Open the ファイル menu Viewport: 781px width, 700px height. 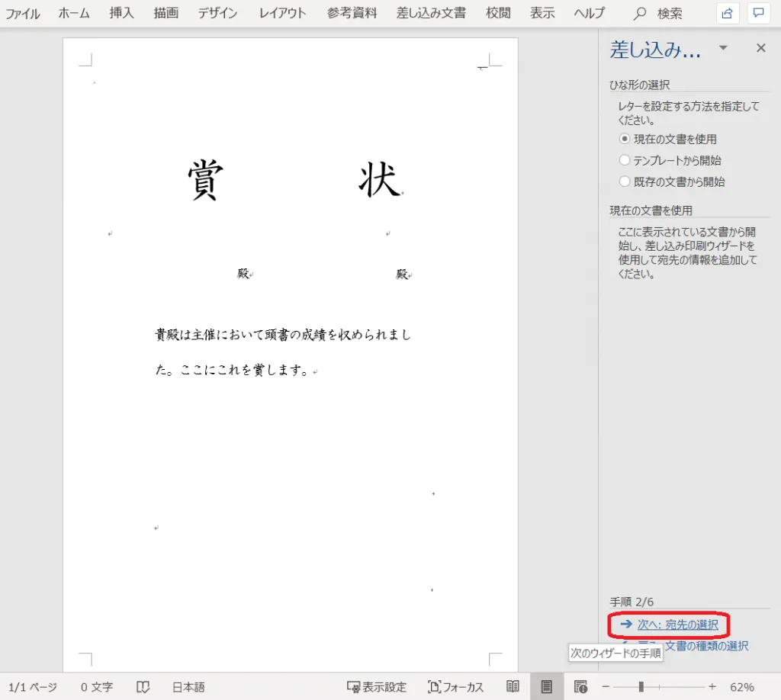[23, 13]
